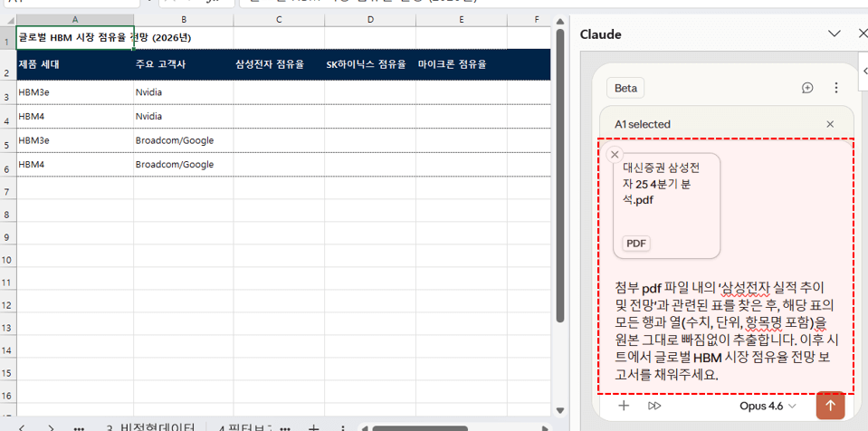Select cell A1 with the HBM report title

75,38
